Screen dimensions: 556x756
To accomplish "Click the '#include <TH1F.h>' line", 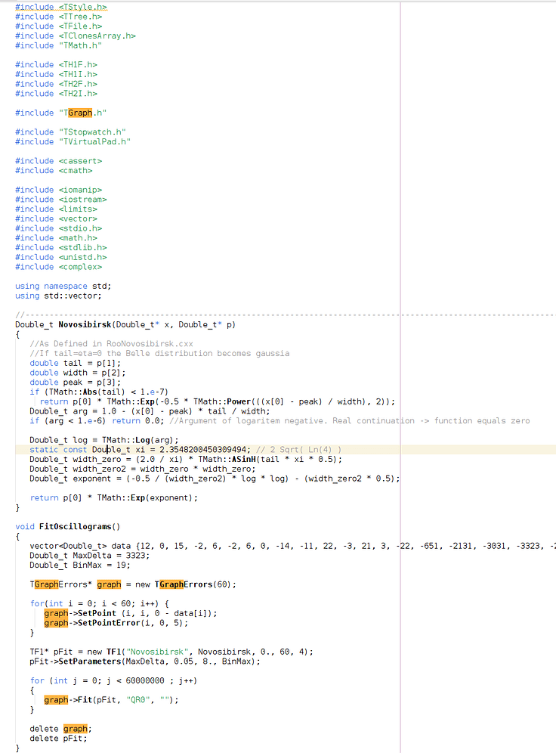I will coord(56,64).
